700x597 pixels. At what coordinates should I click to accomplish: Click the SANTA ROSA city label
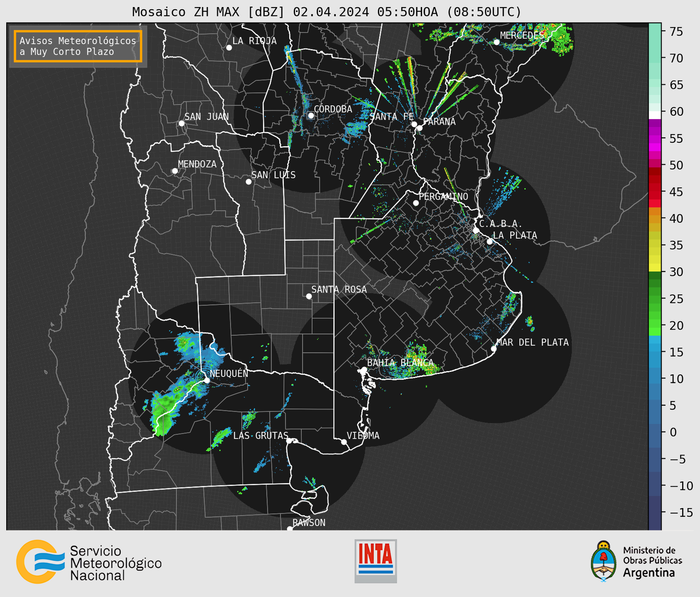coord(339,289)
